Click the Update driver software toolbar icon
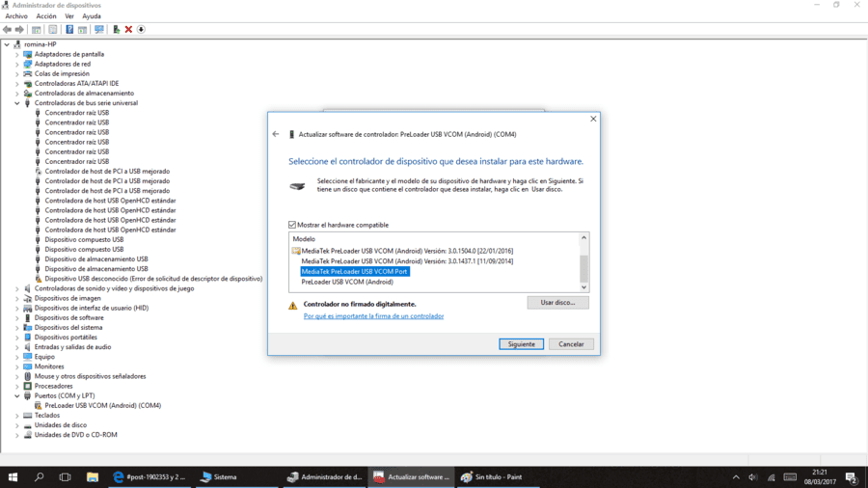Screen dimensions: 868x488 pyautogui.click(x=117, y=29)
